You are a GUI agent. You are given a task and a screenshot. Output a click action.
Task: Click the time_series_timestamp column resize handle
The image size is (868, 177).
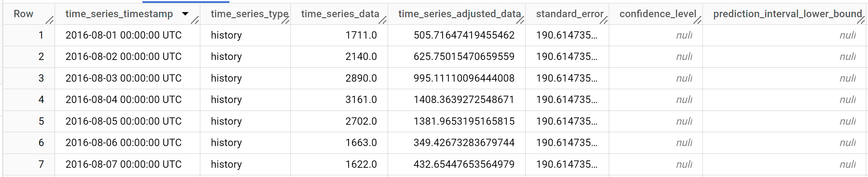195,20
